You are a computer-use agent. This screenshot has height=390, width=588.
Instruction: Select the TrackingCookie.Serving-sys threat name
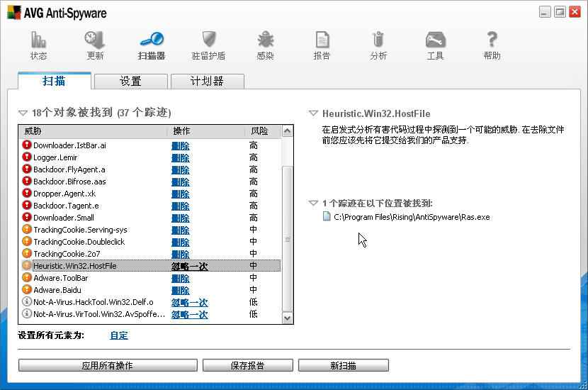coord(80,230)
